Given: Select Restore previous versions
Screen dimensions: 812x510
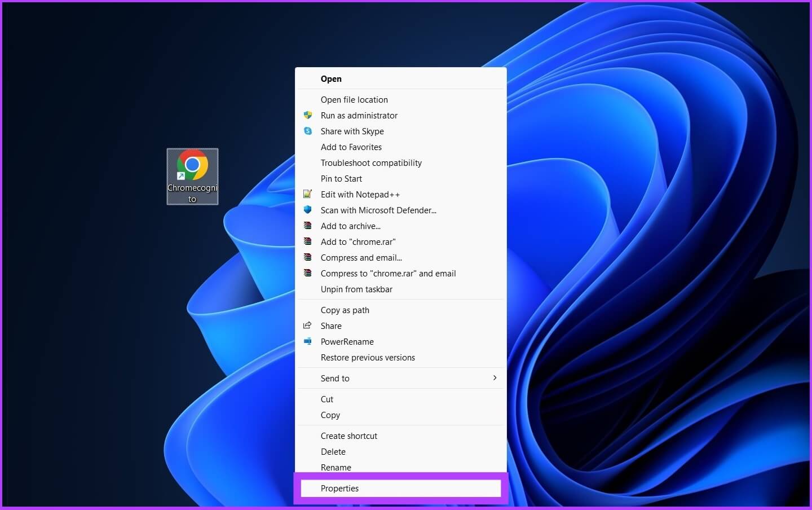Looking at the screenshot, I should [401, 358].
